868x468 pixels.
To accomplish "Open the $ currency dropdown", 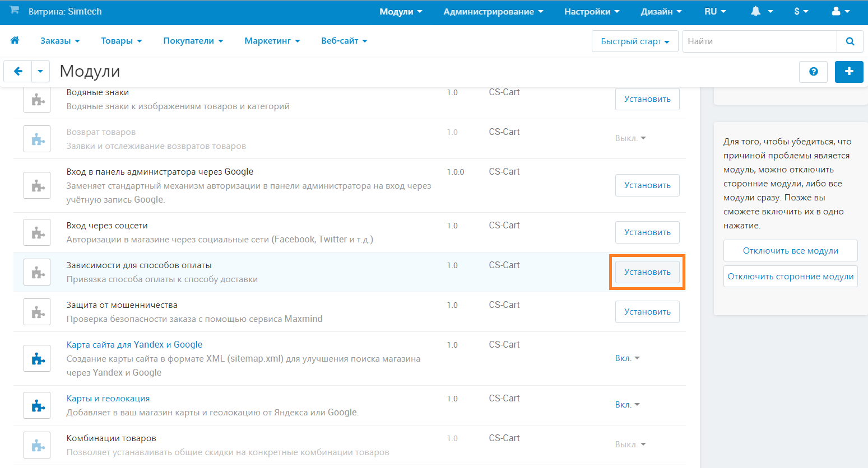I will pyautogui.click(x=801, y=12).
